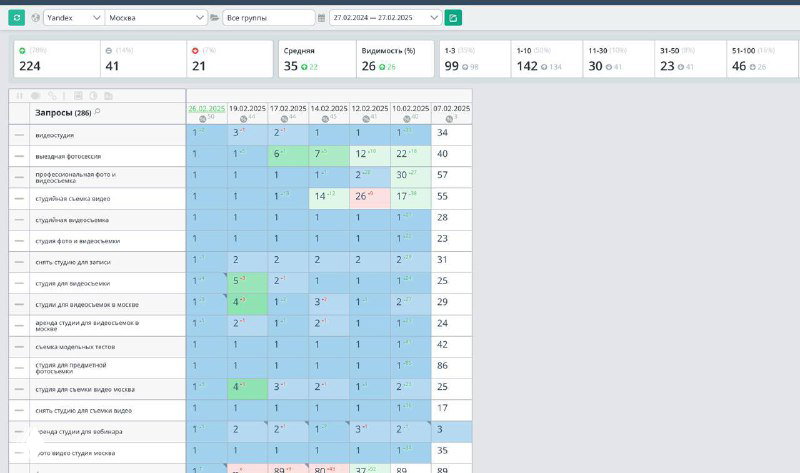This screenshot has width=800, height=473.
Task: Click dash icon in выездная фотосессия row
Action: [19, 156]
